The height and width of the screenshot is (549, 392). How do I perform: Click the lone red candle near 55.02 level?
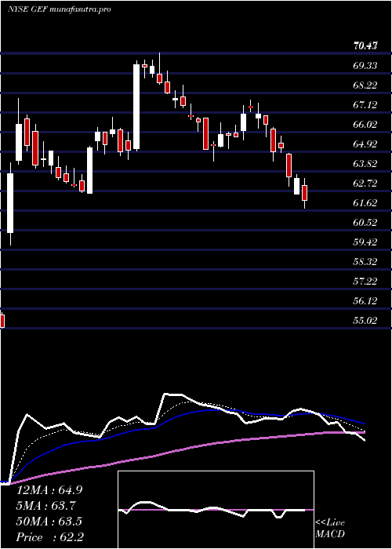(x=2, y=320)
